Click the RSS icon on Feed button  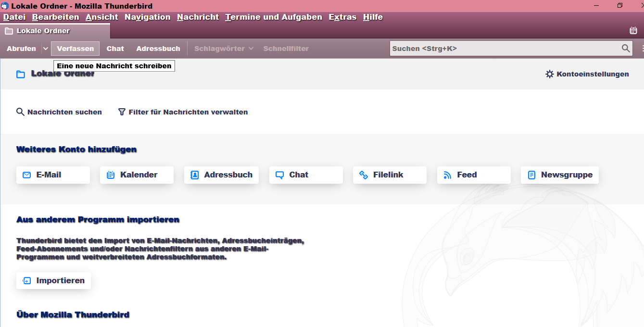pyautogui.click(x=447, y=175)
